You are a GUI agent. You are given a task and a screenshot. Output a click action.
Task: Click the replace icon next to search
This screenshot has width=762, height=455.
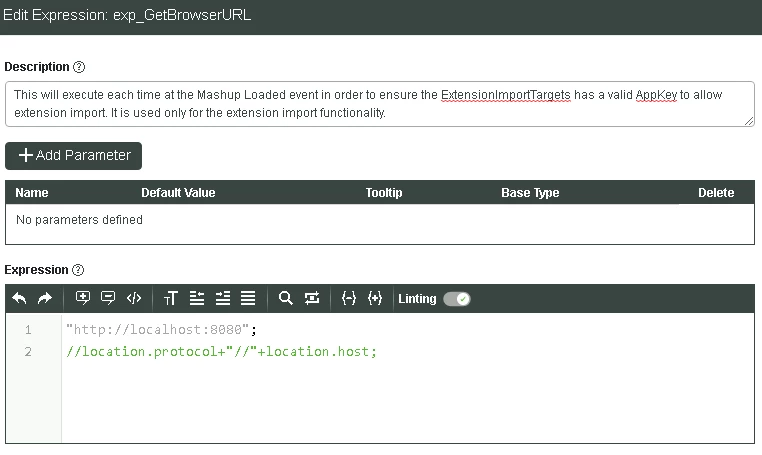coord(312,298)
